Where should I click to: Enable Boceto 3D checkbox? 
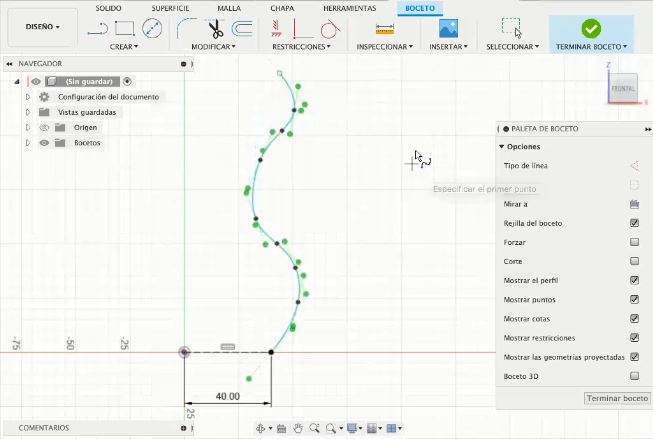(x=634, y=376)
